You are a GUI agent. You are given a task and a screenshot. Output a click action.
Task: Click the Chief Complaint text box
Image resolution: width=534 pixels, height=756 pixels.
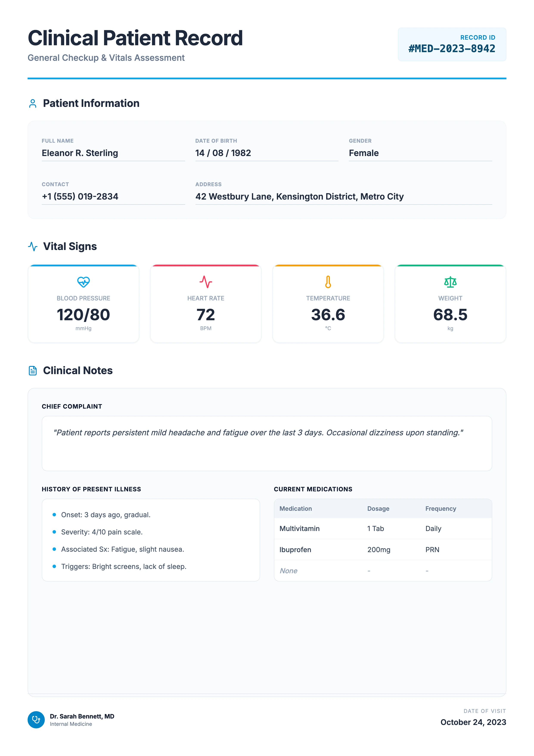[267, 443]
